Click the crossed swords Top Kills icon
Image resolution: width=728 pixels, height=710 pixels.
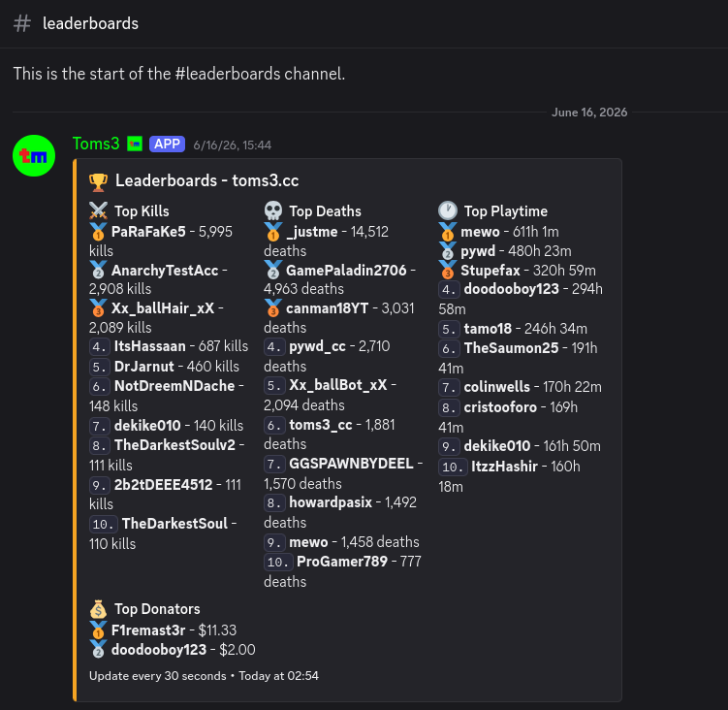tap(98, 210)
